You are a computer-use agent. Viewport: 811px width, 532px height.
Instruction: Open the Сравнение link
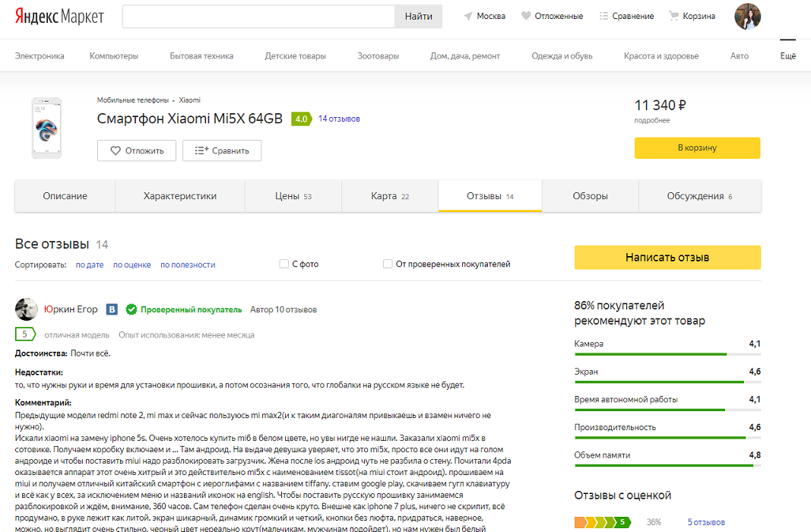(x=633, y=16)
